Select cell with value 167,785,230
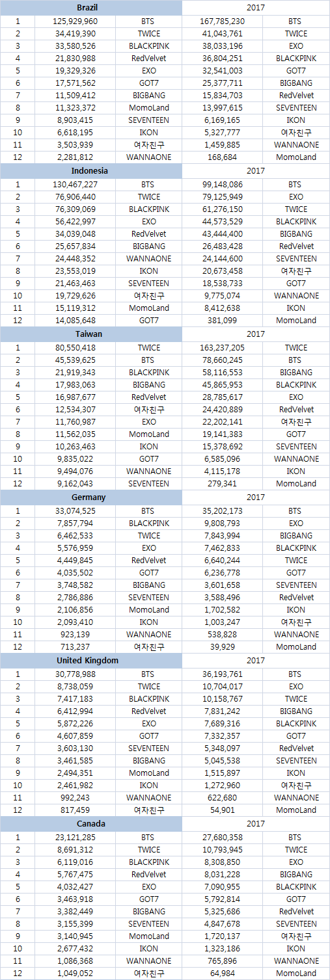The image size is (330, 980). 222,21
